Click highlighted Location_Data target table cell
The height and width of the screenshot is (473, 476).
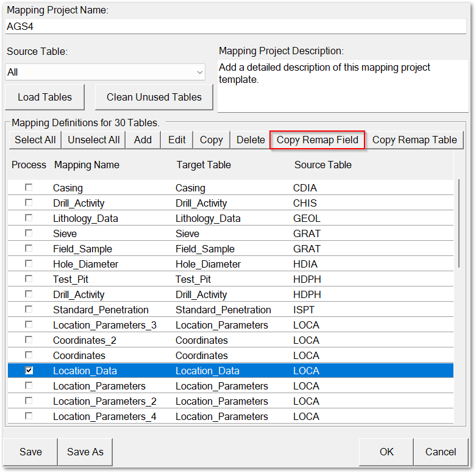207,371
